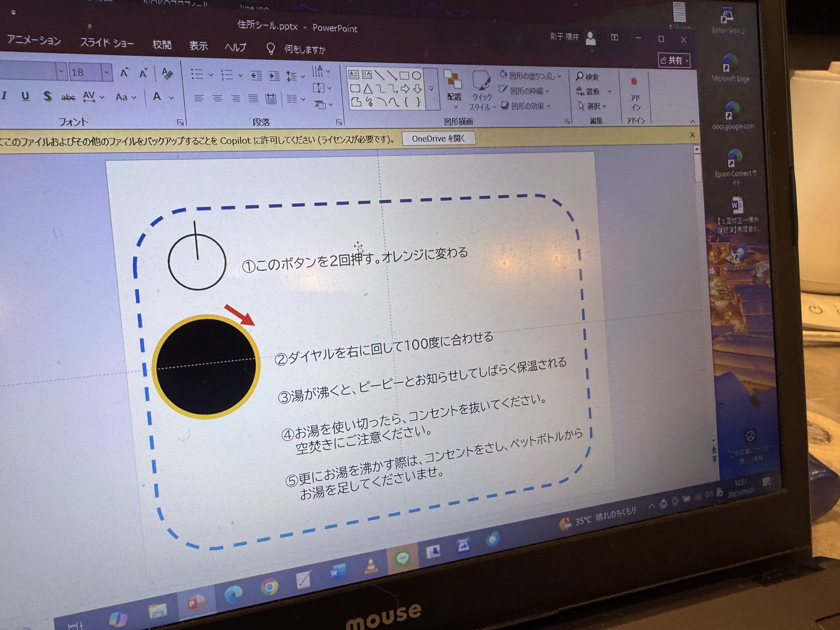Open 図形の枠線 shape outline
Image resolution: width=840 pixels, height=630 pixels.
[524, 90]
